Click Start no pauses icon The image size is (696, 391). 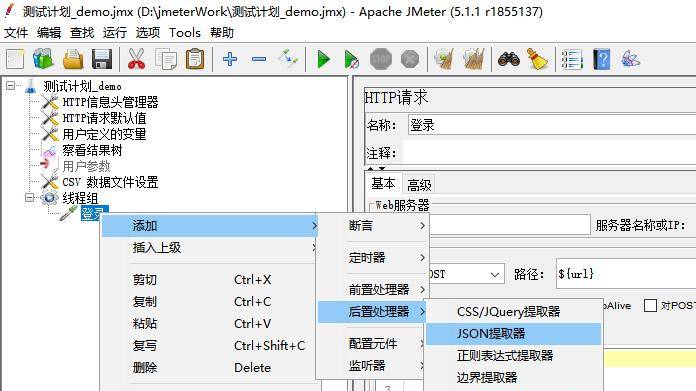[x=351, y=59]
